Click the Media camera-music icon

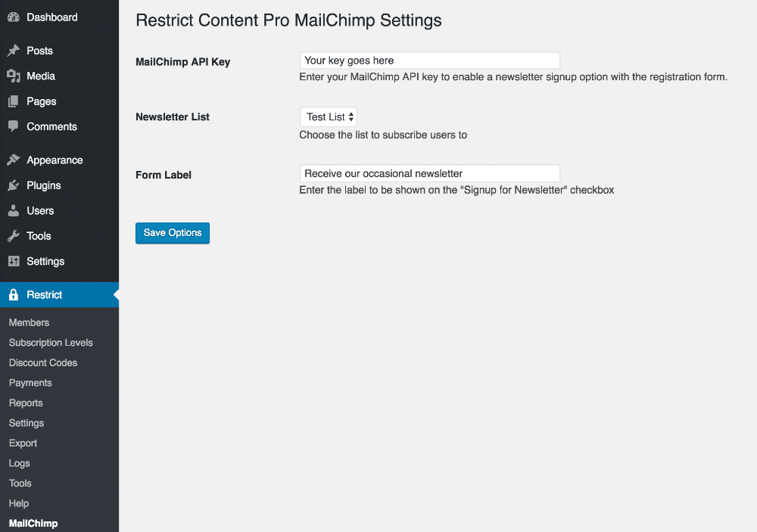click(x=14, y=76)
